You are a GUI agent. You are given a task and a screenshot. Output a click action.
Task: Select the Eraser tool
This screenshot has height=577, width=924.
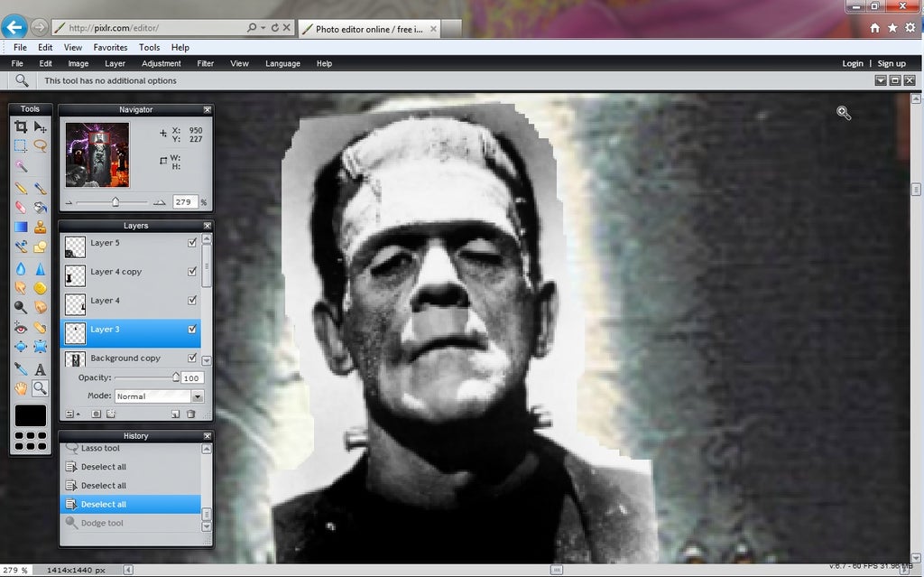(x=21, y=207)
